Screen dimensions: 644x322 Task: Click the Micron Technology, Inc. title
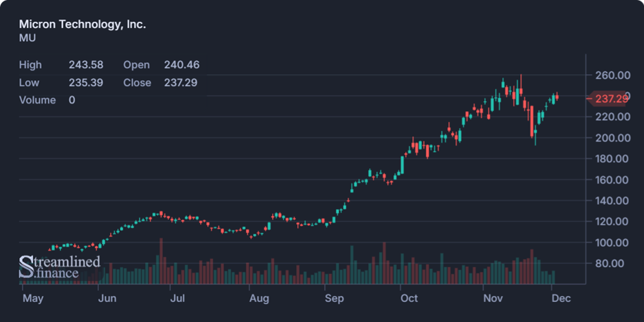click(x=82, y=24)
